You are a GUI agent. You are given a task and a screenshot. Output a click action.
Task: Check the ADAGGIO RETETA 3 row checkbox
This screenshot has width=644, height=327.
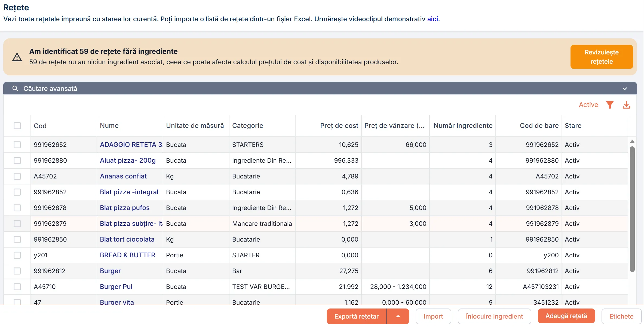17,145
